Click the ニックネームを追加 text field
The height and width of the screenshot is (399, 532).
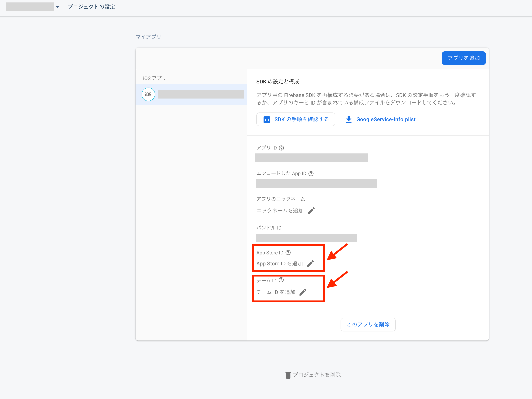(x=280, y=211)
